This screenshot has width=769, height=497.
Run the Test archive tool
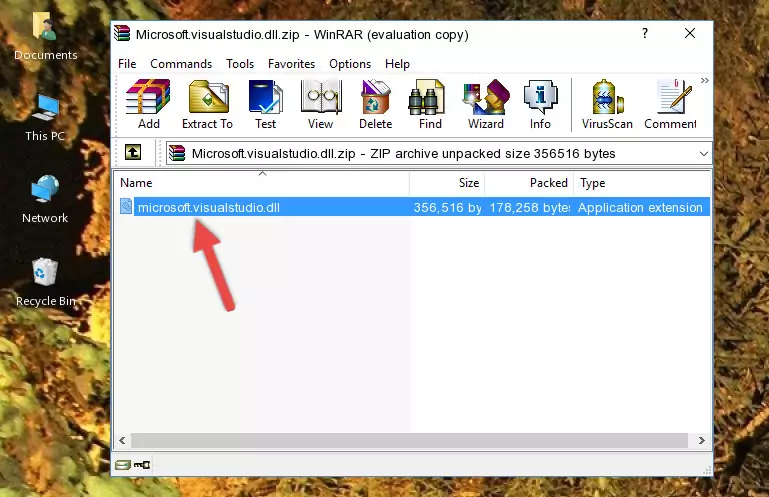(x=265, y=104)
